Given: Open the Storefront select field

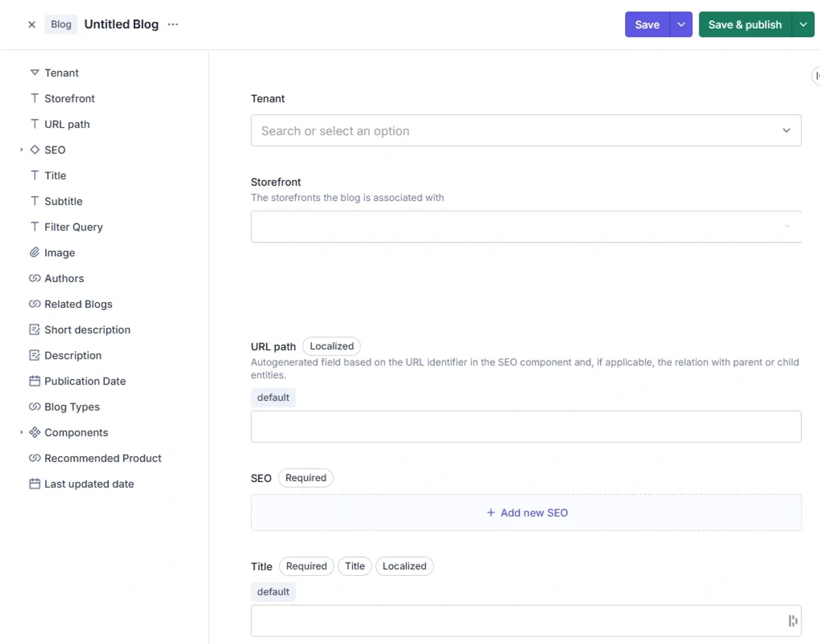Looking at the screenshot, I should click(526, 227).
